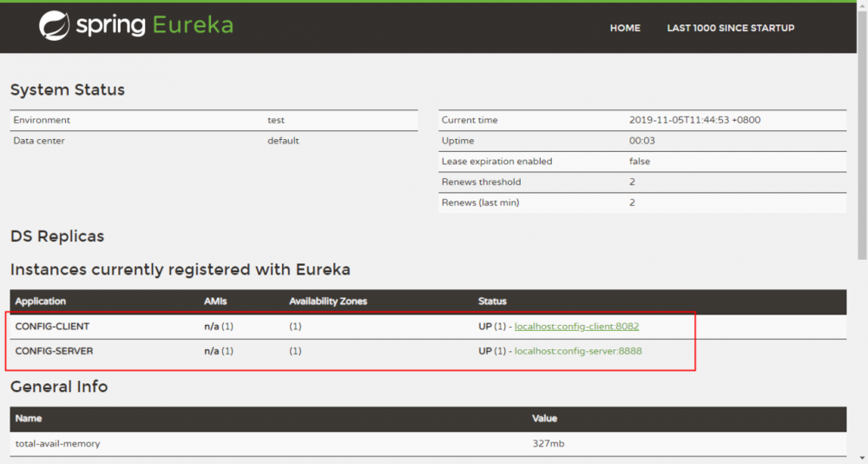Click the Name column header in General Info
Image resolution: width=868 pixels, height=464 pixels.
point(29,419)
